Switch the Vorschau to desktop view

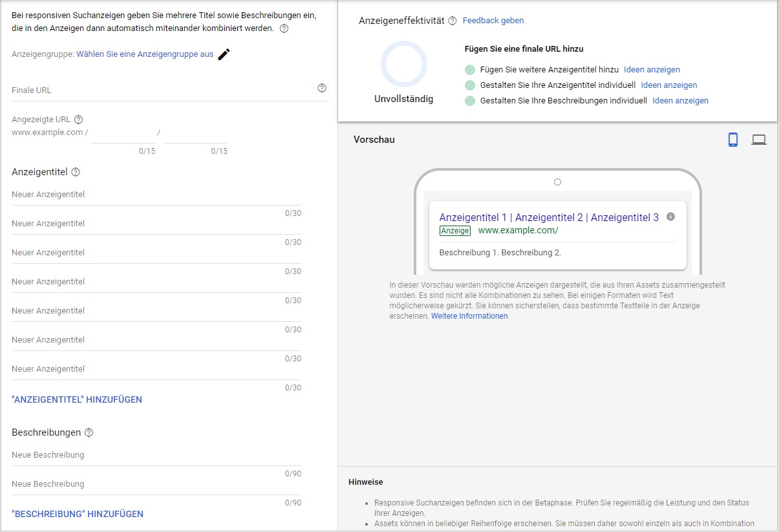(758, 139)
